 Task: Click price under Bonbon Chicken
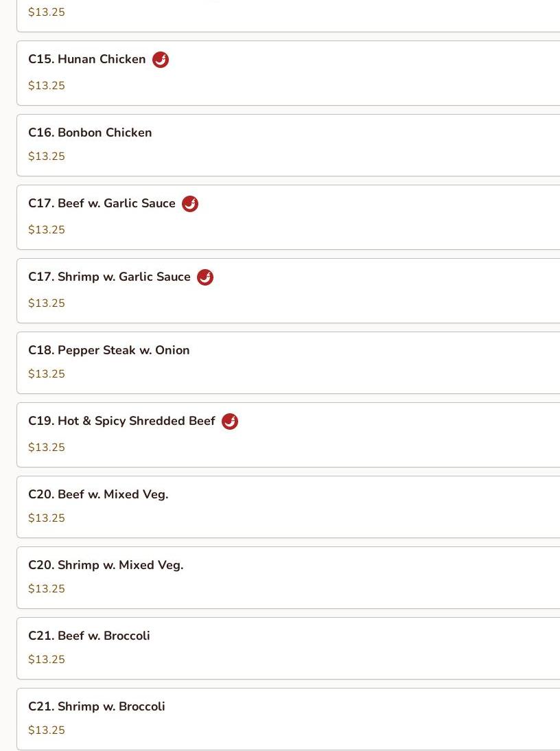pos(47,157)
